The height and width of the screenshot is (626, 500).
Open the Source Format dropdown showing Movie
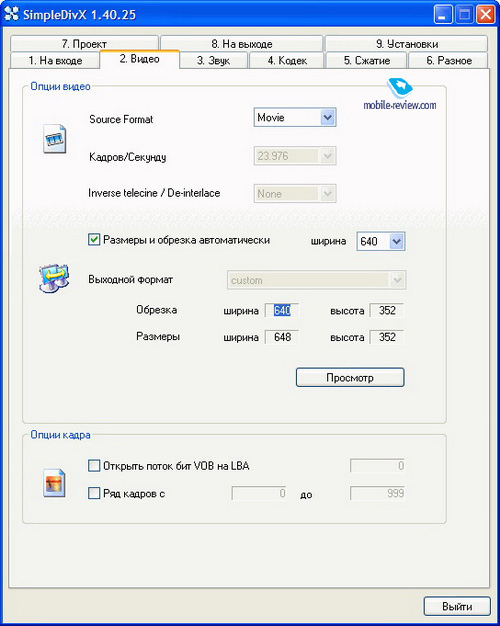pyautogui.click(x=295, y=117)
